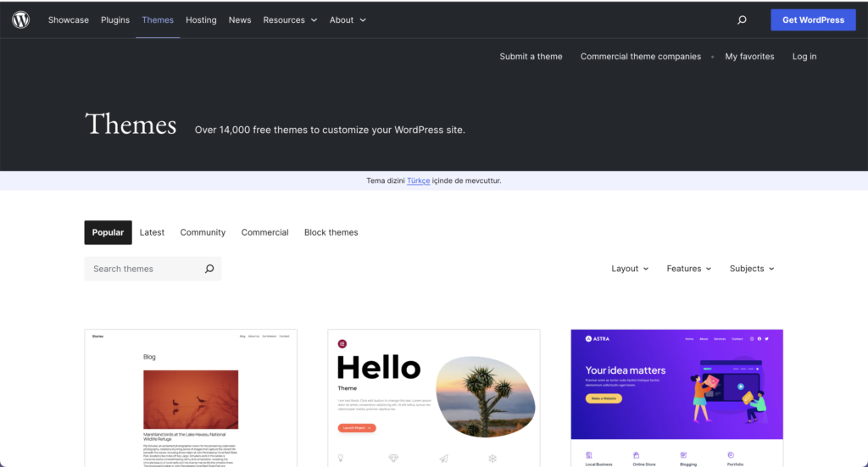Select the Commercial tab

coord(264,232)
